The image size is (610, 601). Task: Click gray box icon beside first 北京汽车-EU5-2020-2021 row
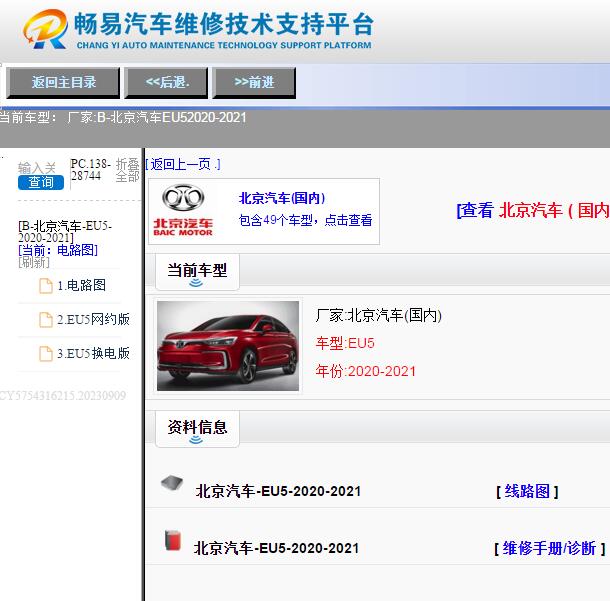point(172,484)
